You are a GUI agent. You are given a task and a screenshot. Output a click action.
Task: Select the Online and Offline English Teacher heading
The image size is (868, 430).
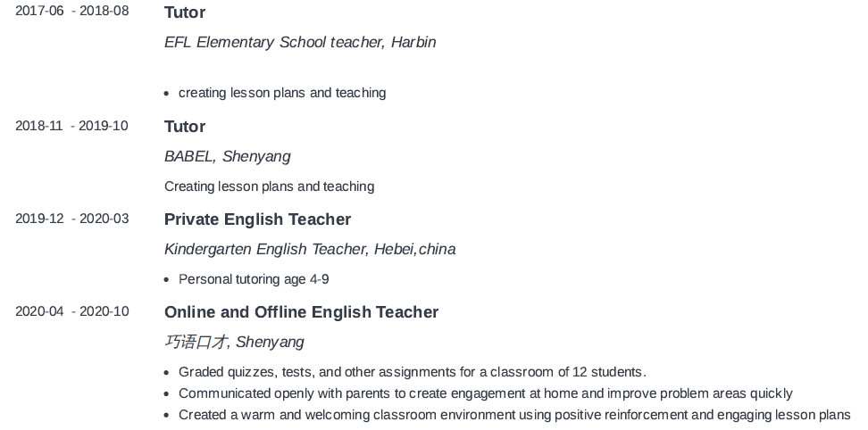[301, 312]
